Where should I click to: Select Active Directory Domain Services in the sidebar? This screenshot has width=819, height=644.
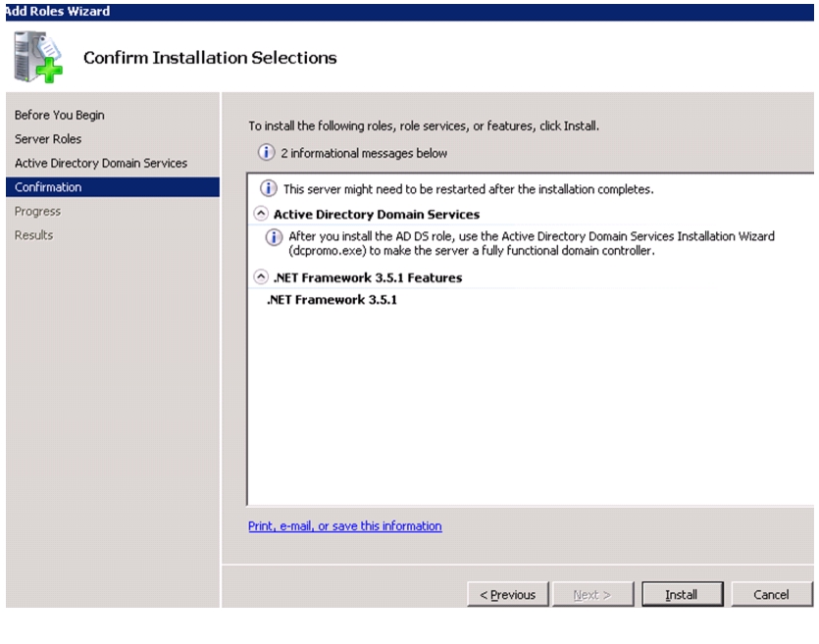(x=101, y=163)
